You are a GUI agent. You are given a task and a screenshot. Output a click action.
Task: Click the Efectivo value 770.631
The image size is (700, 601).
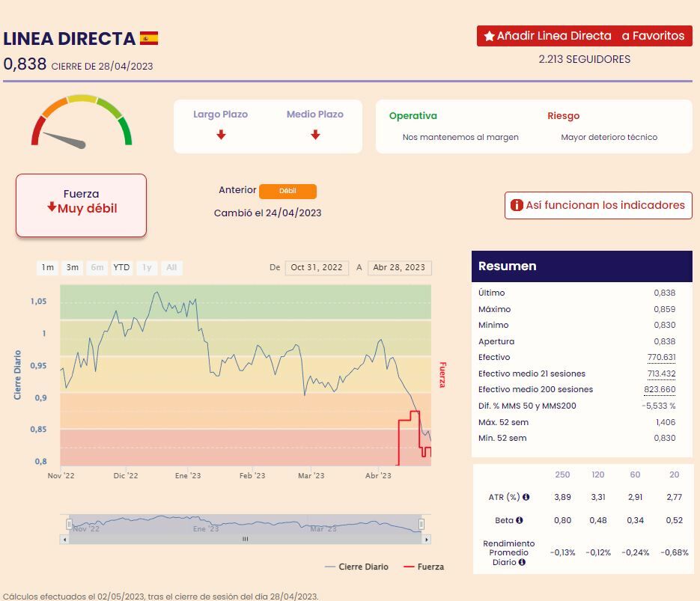pos(661,357)
